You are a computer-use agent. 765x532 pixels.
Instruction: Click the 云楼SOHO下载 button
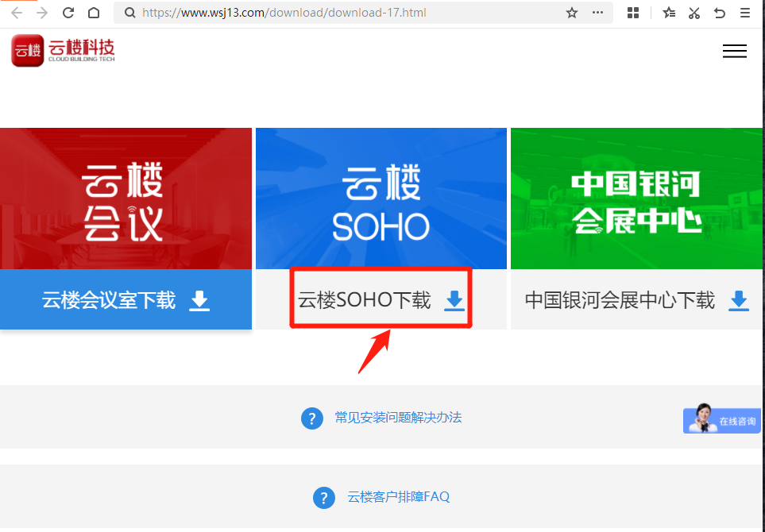381,299
